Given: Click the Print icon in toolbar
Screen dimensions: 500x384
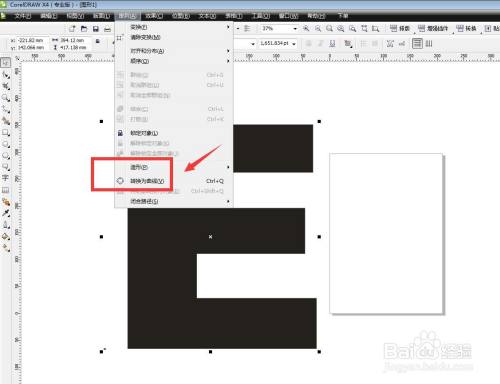Looking at the screenshot, I should point(107,29).
